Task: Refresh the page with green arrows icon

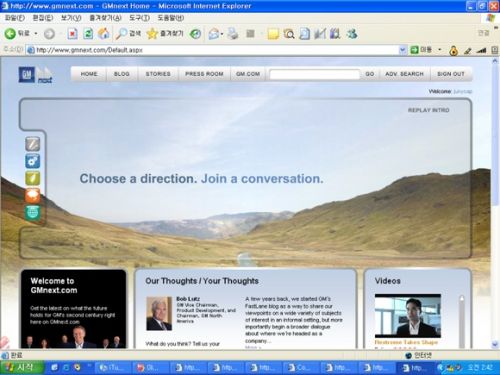Action: 88,34
